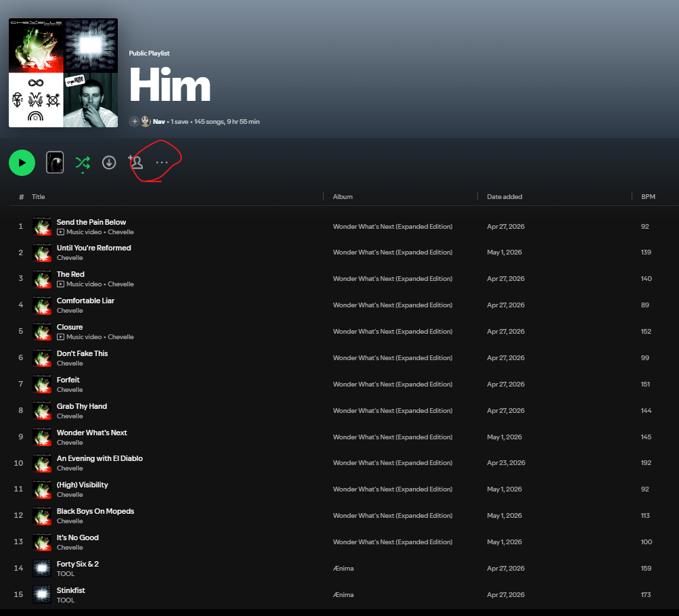Download the Him playlist
The width and height of the screenshot is (679, 616).
point(109,162)
